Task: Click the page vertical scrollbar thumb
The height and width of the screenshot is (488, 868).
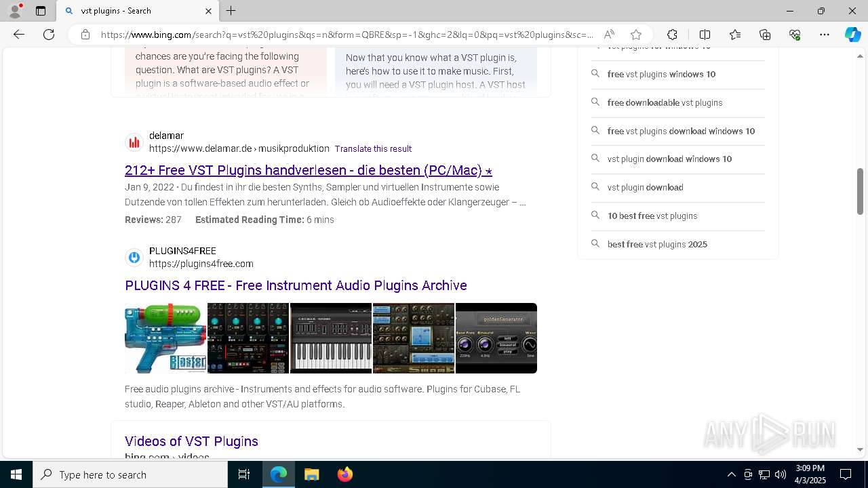Action: pos(861,192)
